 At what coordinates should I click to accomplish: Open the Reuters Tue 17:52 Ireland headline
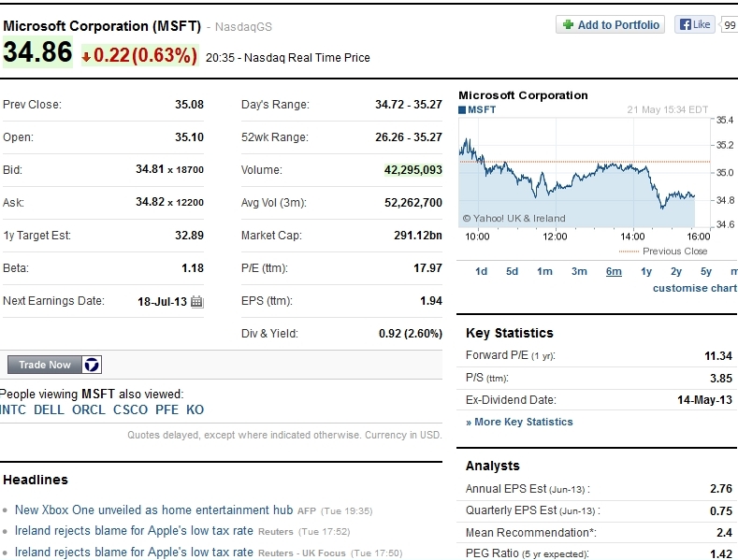(134, 531)
